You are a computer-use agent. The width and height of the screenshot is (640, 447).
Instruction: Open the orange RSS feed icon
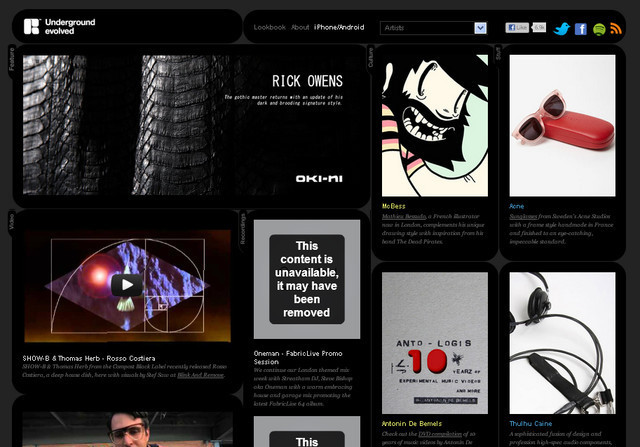pos(616,29)
